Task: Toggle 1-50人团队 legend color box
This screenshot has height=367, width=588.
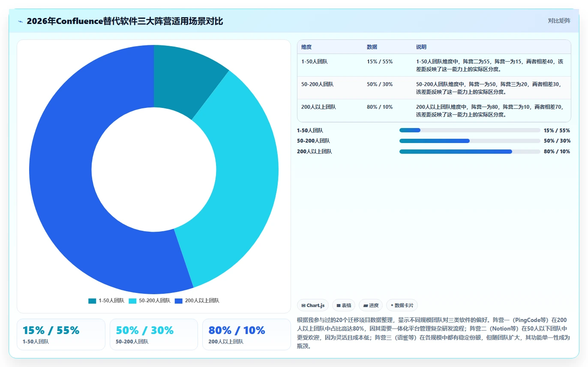Action: (92, 301)
